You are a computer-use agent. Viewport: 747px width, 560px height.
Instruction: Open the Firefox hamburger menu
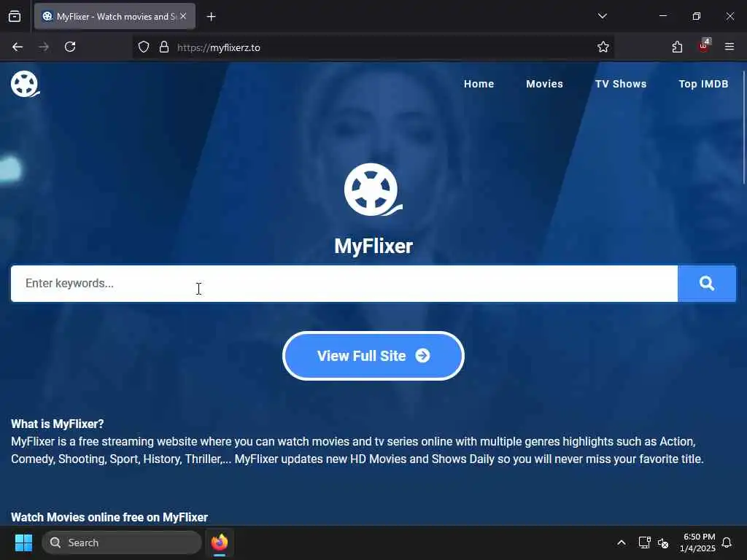[x=729, y=47]
